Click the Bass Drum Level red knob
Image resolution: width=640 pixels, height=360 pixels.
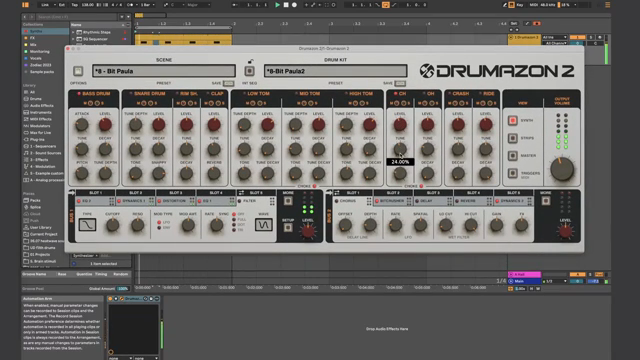pos(105,125)
